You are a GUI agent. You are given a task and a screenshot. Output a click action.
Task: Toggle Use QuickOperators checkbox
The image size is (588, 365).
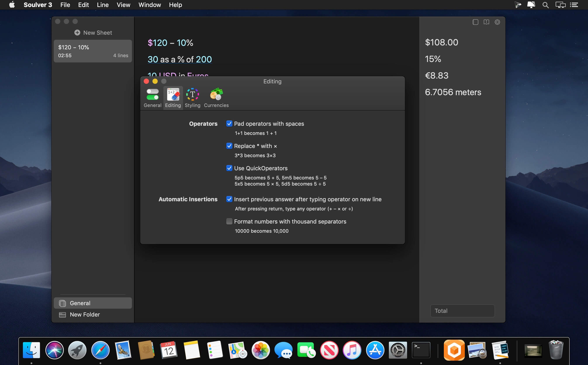tap(229, 168)
